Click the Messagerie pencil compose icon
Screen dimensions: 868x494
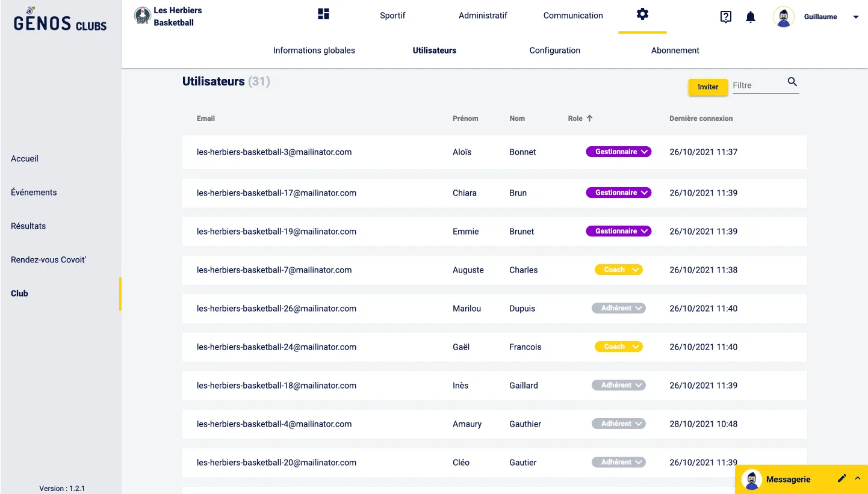point(842,478)
